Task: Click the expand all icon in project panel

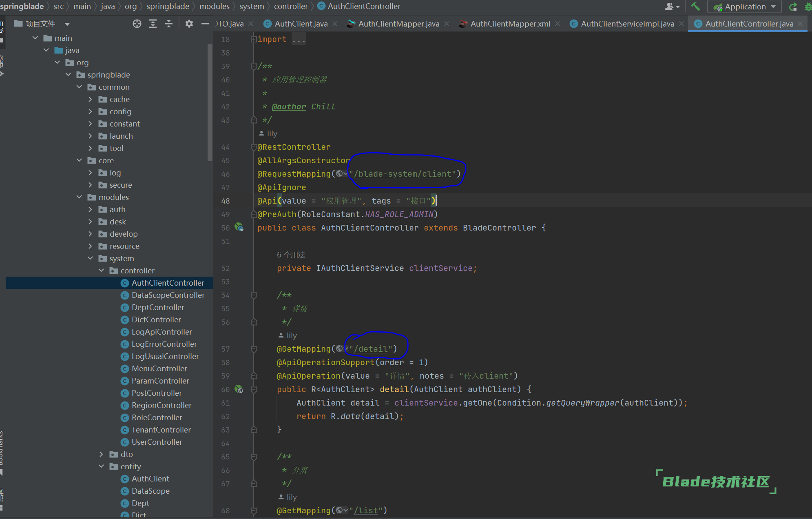Action: (153, 24)
